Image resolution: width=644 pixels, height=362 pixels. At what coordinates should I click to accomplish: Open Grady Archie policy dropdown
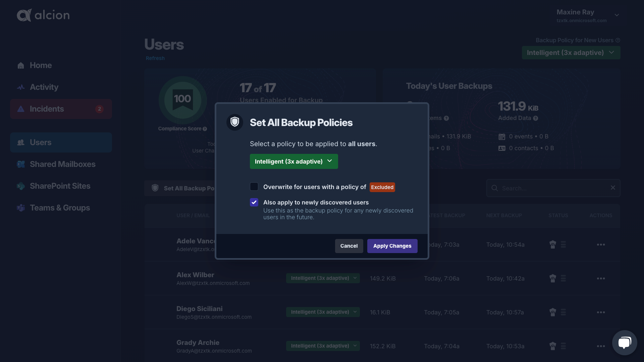(323, 346)
